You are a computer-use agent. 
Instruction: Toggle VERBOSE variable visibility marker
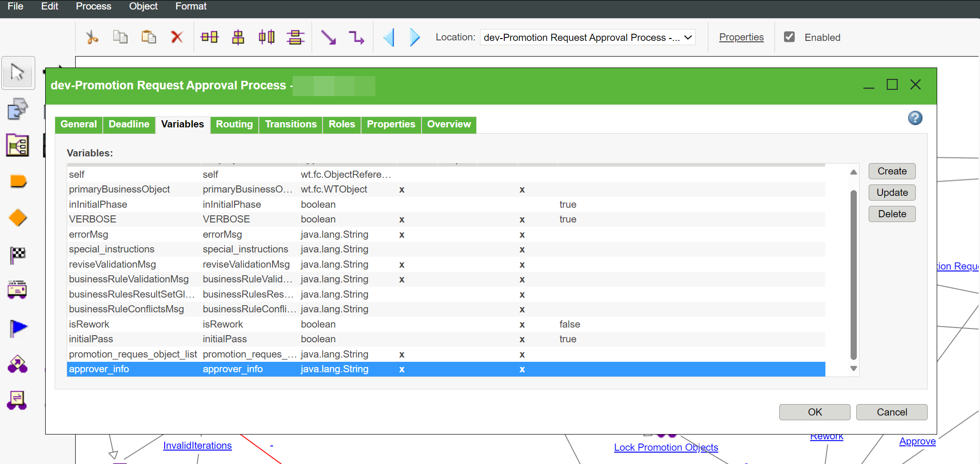coord(402,219)
